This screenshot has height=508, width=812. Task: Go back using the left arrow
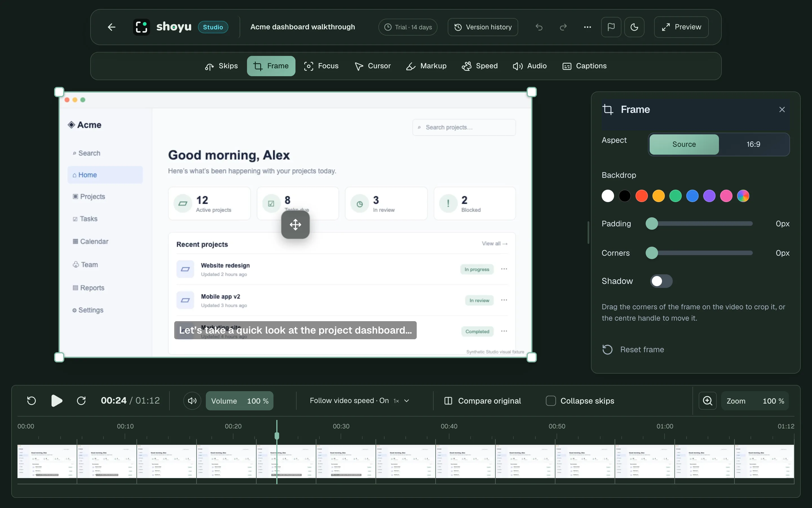[111, 27]
